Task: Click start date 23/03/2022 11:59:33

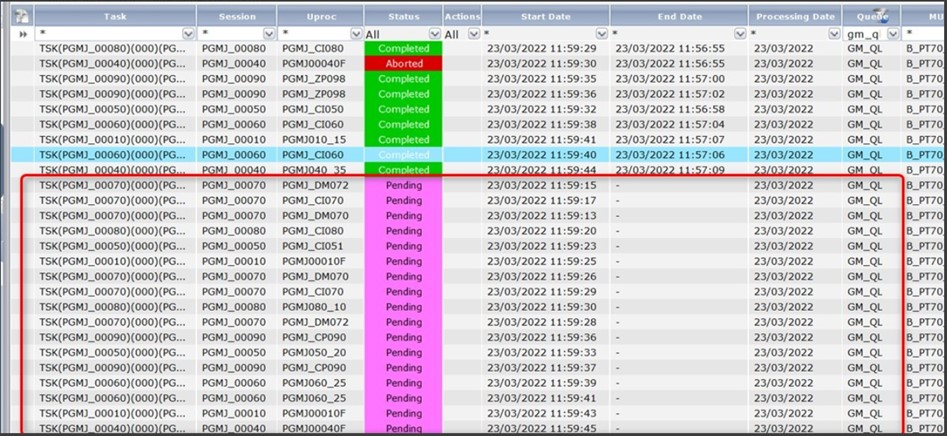Action: (542, 353)
